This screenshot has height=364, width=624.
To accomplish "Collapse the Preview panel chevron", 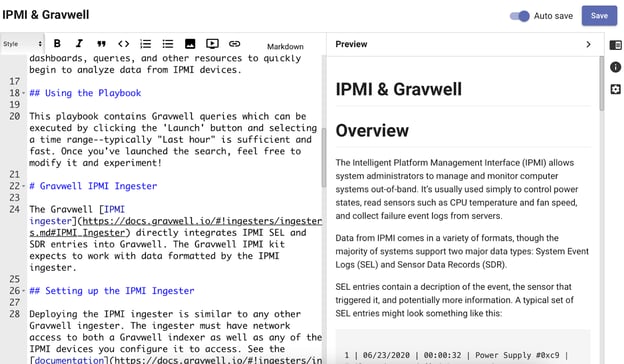I will tap(588, 44).
